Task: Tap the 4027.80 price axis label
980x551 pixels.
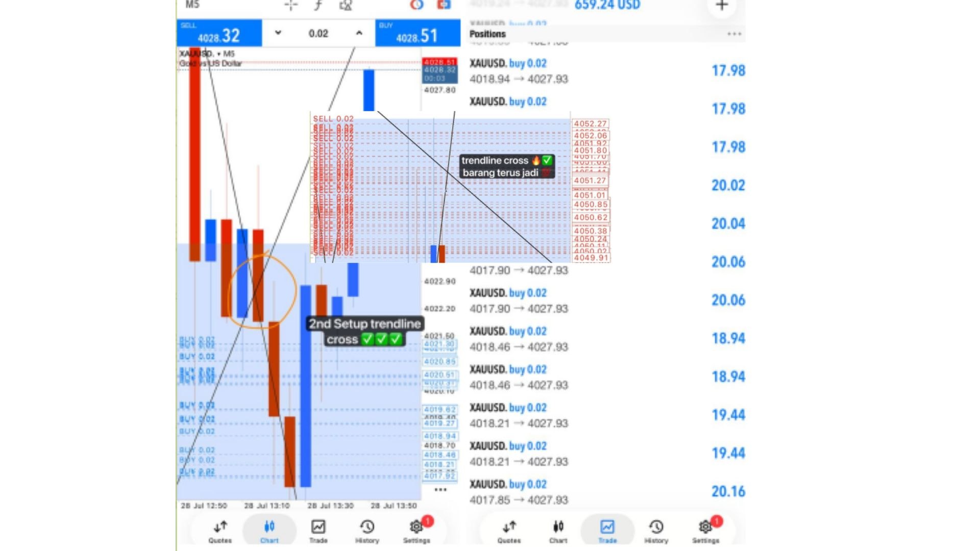Action: coord(440,90)
